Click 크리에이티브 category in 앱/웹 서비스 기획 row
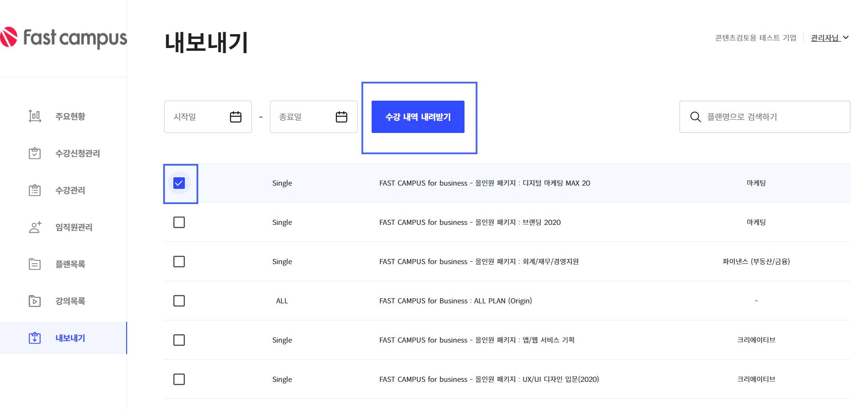Image resolution: width=868 pixels, height=410 pixels. [x=756, y=340]
